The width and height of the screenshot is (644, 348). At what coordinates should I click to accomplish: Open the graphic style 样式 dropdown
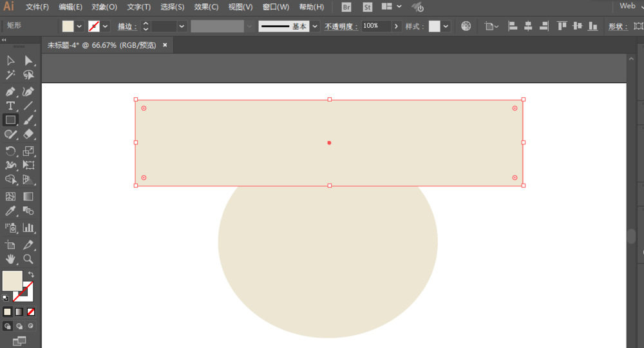[x=446, y=26]
